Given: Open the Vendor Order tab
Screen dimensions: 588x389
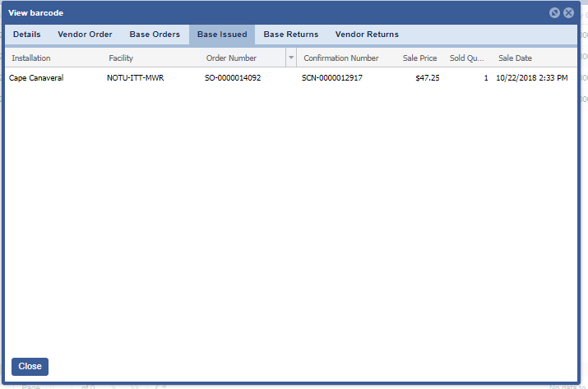Looking at the screenshot, I should pos(85,35).
